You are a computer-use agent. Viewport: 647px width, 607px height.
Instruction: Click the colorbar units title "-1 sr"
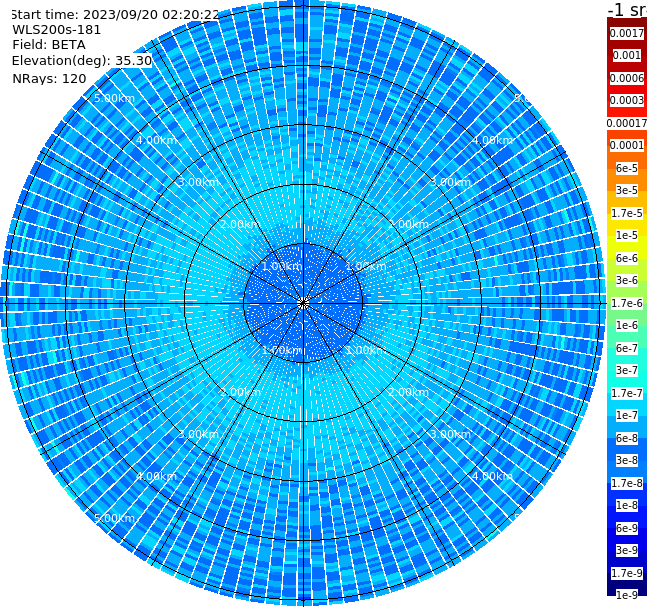[x=627, y=9]
